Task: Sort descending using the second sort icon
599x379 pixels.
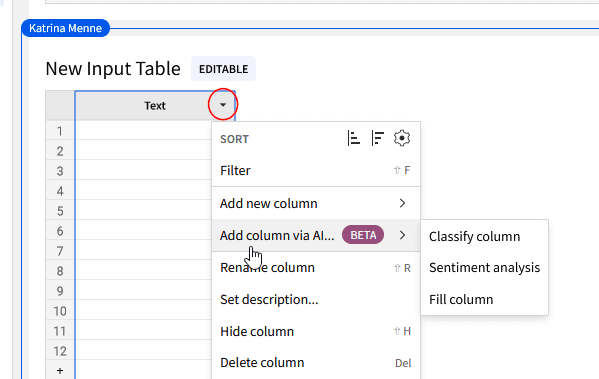Action: tap(377, 138)
